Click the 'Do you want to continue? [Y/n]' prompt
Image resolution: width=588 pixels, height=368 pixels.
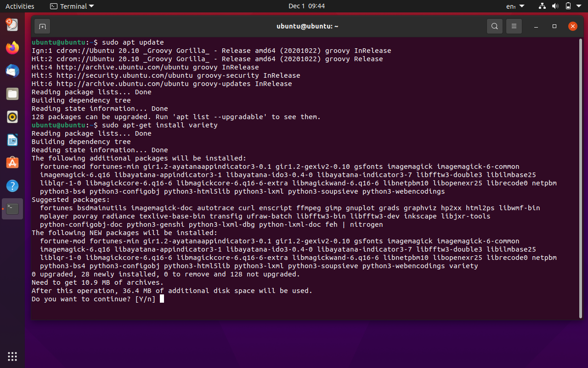click(x=94, y=299)
